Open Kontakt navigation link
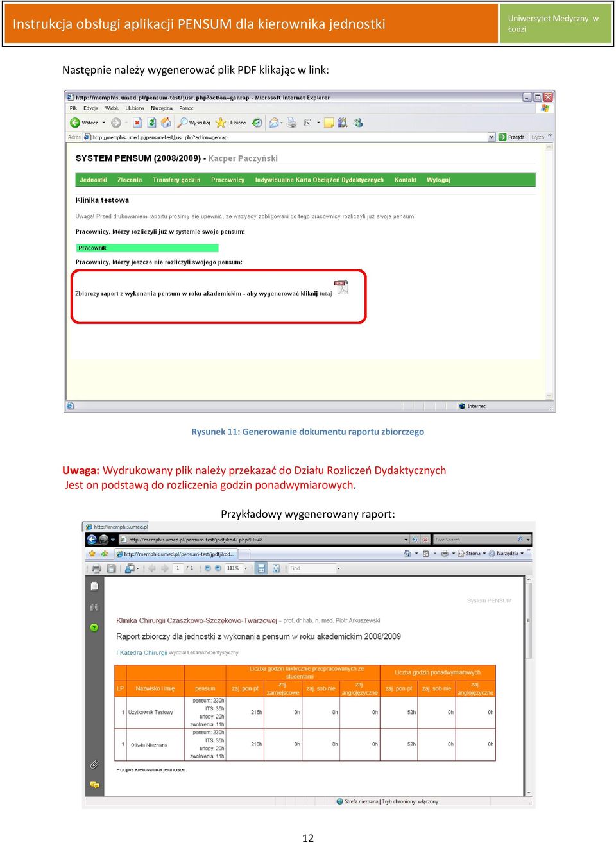 [406, 180]
